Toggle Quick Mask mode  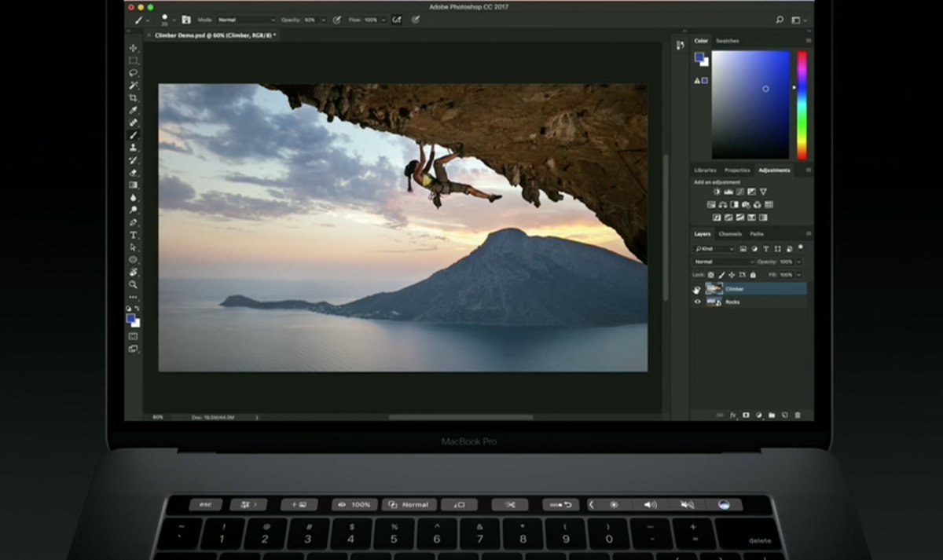(134, 336)
